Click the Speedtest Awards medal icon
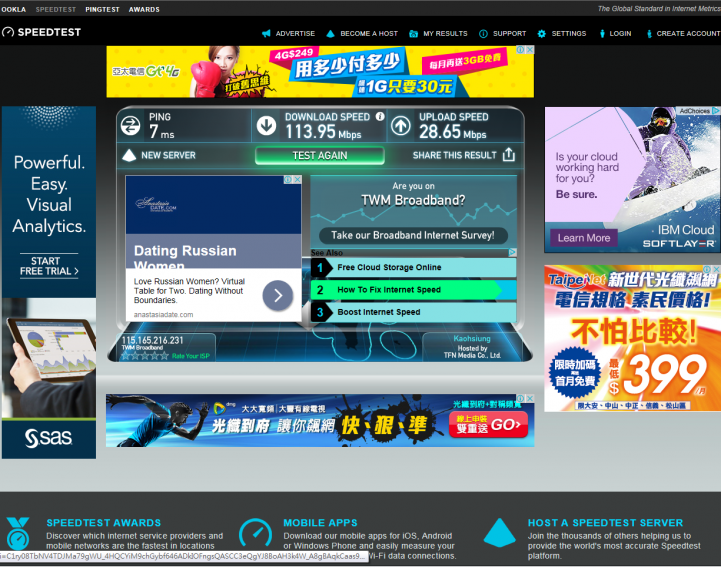 18,534
